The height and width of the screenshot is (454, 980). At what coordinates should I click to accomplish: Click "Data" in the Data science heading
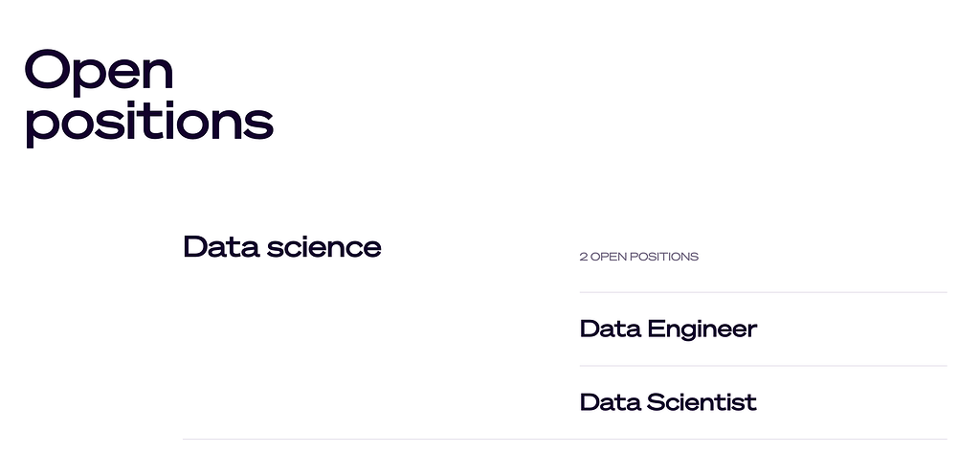[x=221, y=246]
